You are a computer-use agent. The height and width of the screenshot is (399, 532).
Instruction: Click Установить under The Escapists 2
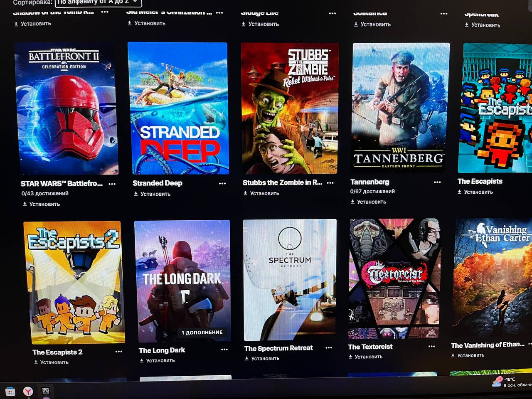(51, 362)
